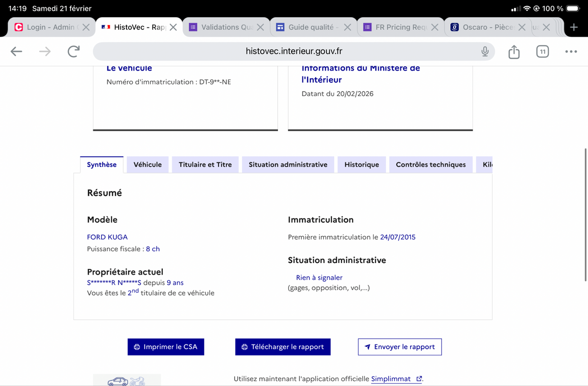Click the 8 ch fiscal power value

pyautogui.click(x=153, y=249)
